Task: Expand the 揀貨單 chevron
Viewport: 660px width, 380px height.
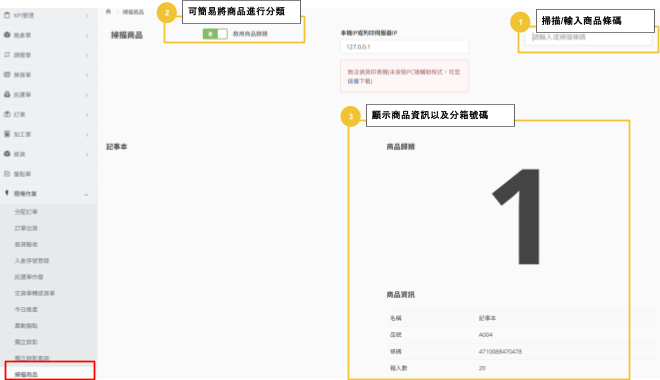Action: coord(87,75)
